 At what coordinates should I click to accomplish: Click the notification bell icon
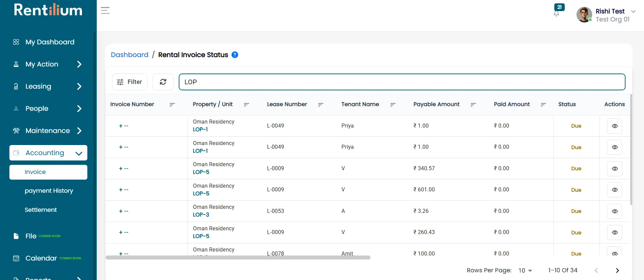[556, 13]
